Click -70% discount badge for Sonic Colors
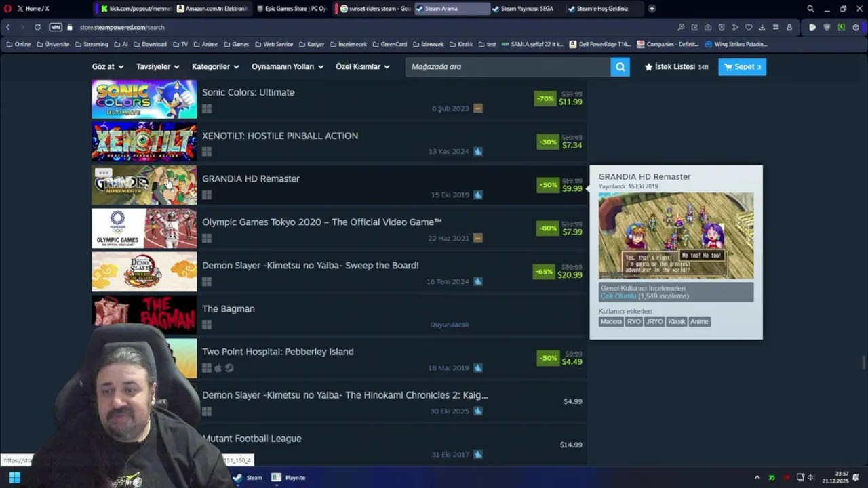 point(545,98)
